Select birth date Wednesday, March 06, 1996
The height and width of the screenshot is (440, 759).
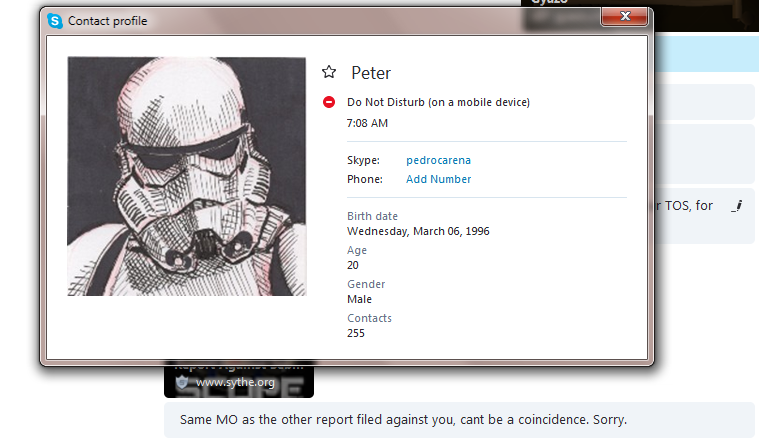[x=418, y=231]
